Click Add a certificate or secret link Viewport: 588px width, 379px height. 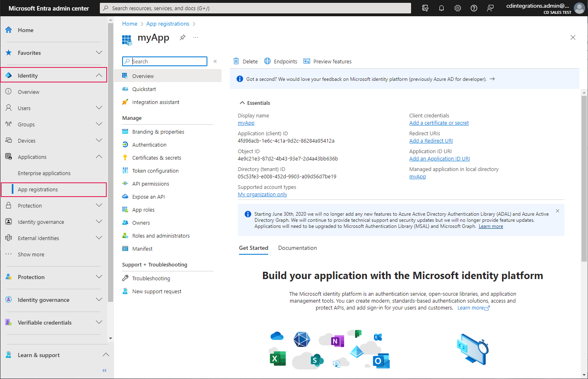click(x=439, y=123)
